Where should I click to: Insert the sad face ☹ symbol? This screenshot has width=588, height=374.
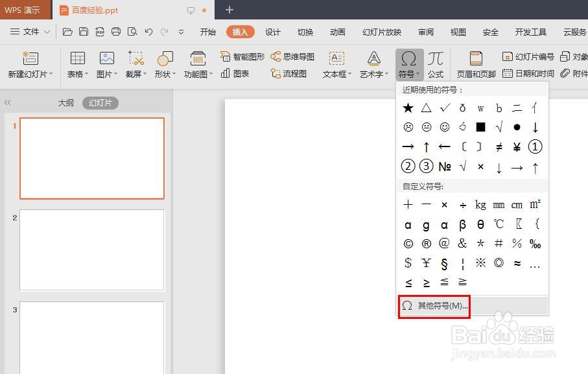point(408,127)
